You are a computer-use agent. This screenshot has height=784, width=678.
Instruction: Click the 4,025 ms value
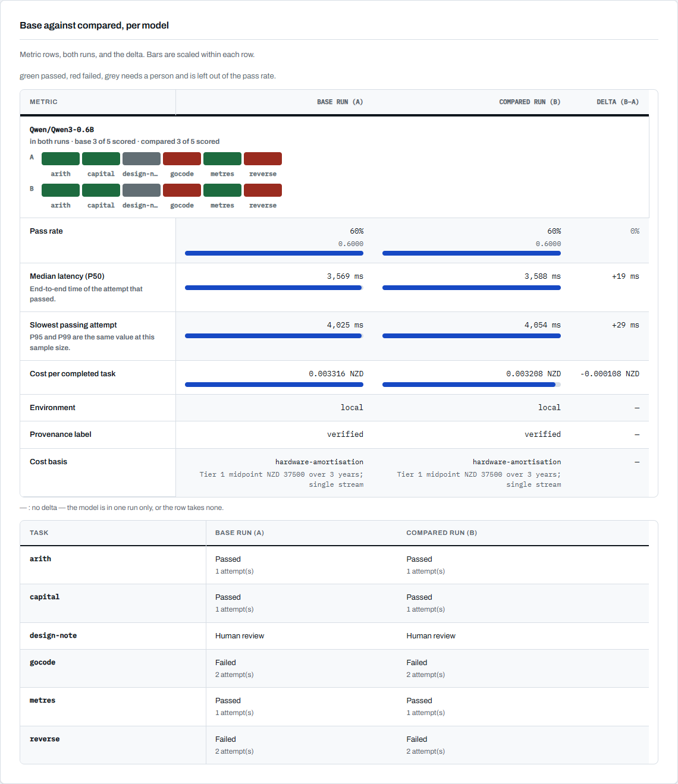[x=345, y=325]
